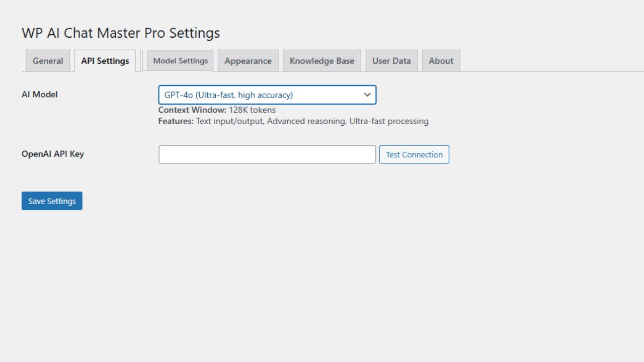Click the Test Connection button
The image size is (644, 362).
pyautogui.click(x=414, y=154)
